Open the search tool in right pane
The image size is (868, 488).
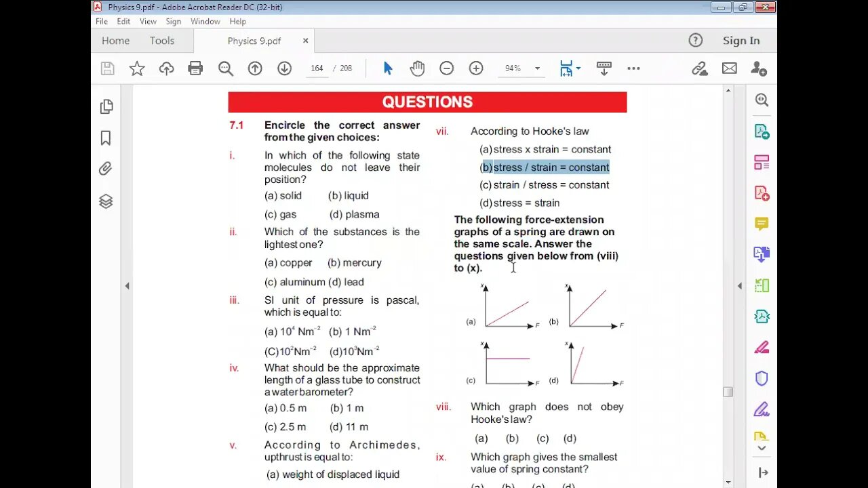tap(762, 100)
